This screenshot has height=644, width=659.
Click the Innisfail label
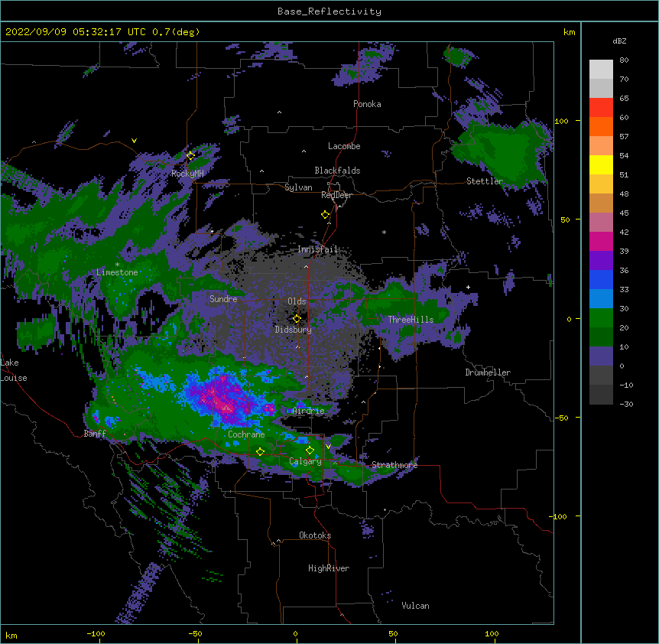(x=317, y=249)
